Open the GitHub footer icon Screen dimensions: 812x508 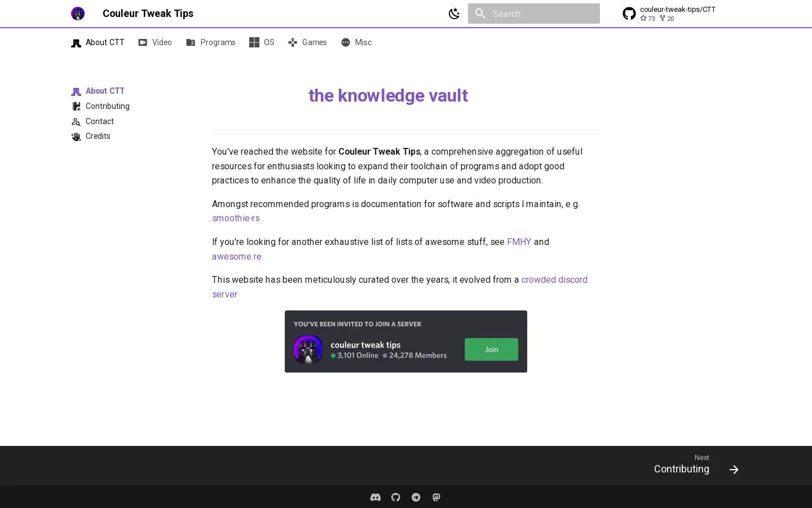click(x=396, y=497)
